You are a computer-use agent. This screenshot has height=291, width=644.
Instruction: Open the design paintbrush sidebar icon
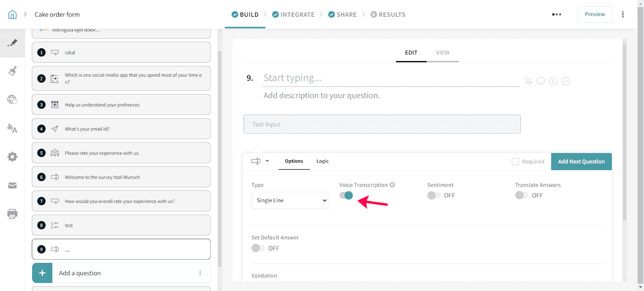(x=12, y=71)
